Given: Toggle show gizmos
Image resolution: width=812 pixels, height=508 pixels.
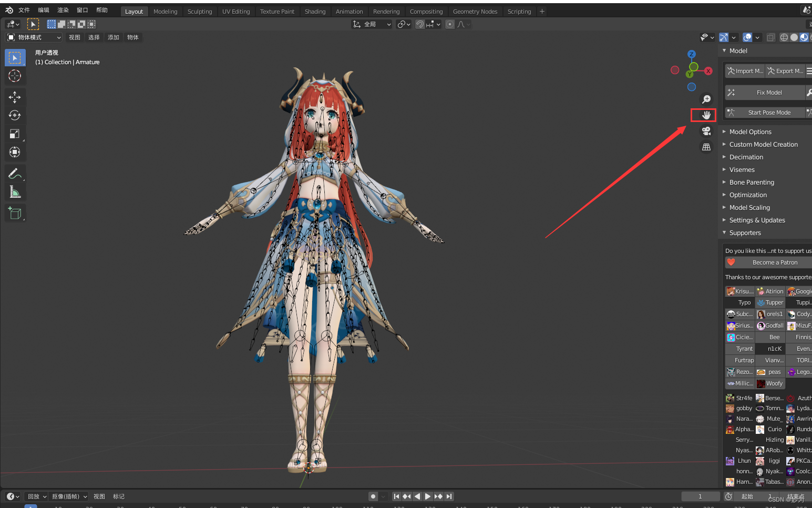Looking at the screenshot, I should [724, 37].
